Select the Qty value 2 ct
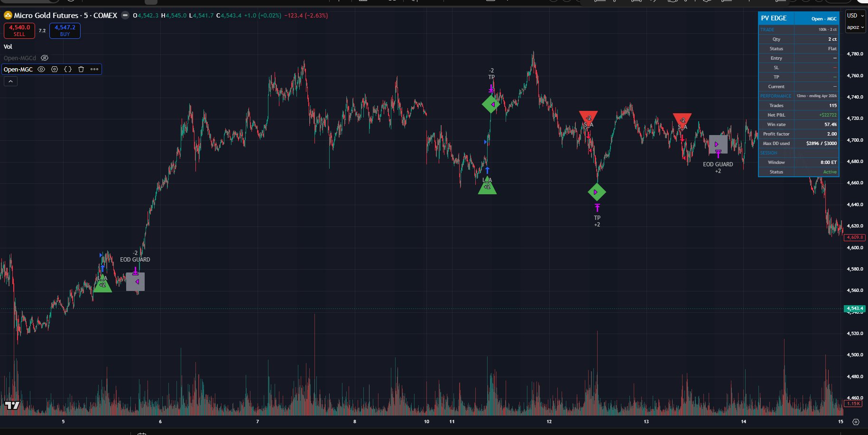This screenshot has height=435, width=868. pos(832,39)
